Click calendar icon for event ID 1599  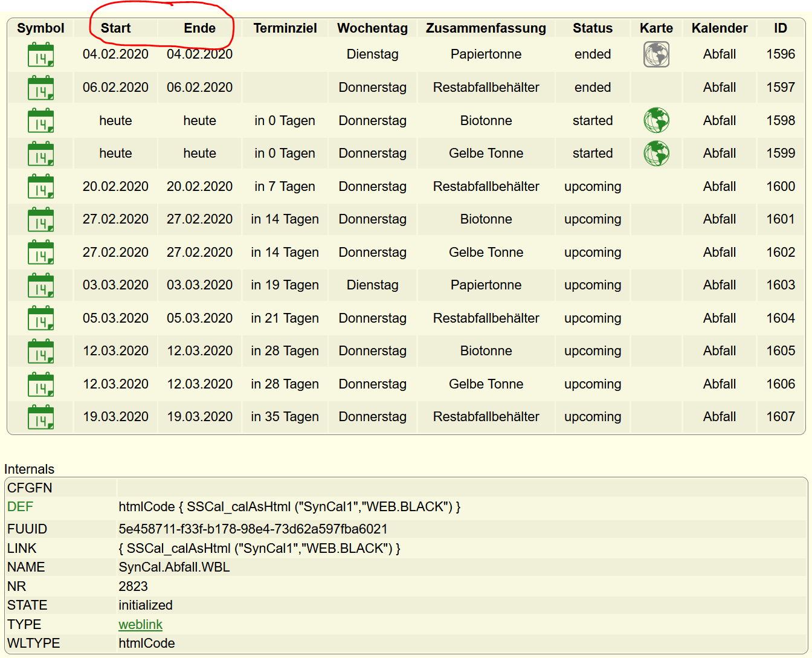(x=40, y=153)
